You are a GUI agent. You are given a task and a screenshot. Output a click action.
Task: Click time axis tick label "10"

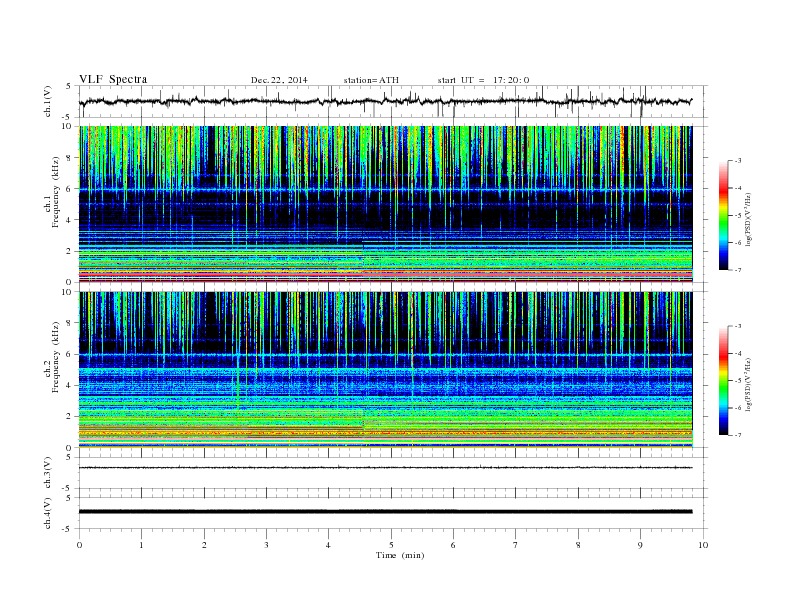tap(703, 545)
